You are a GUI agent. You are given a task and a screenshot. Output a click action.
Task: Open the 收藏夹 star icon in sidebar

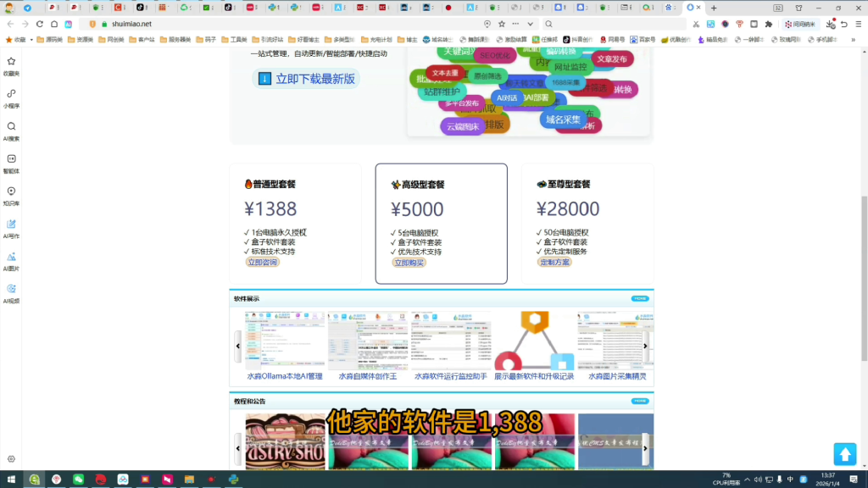(11, 64)
